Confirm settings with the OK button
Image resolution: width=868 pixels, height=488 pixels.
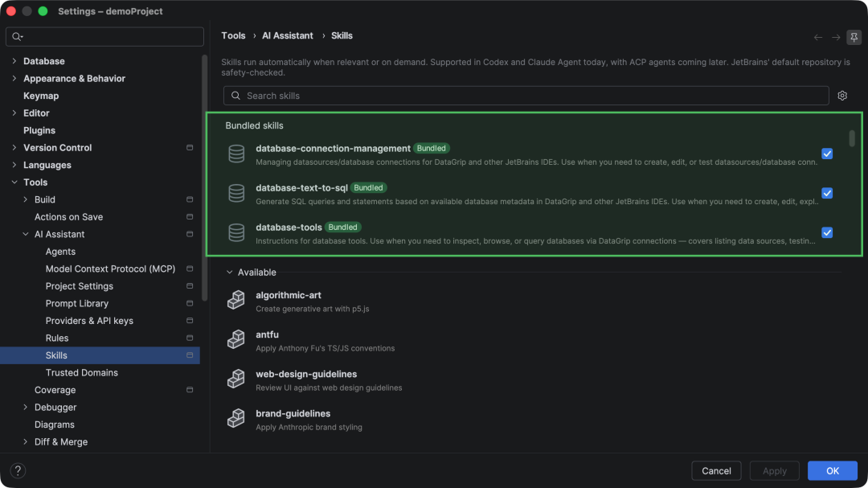click(833, 471)
